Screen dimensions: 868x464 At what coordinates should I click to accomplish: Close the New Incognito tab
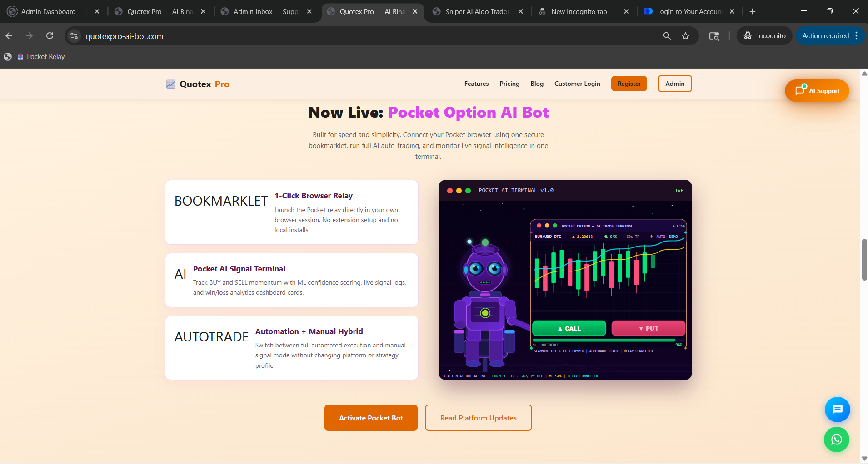click(626, 11)
